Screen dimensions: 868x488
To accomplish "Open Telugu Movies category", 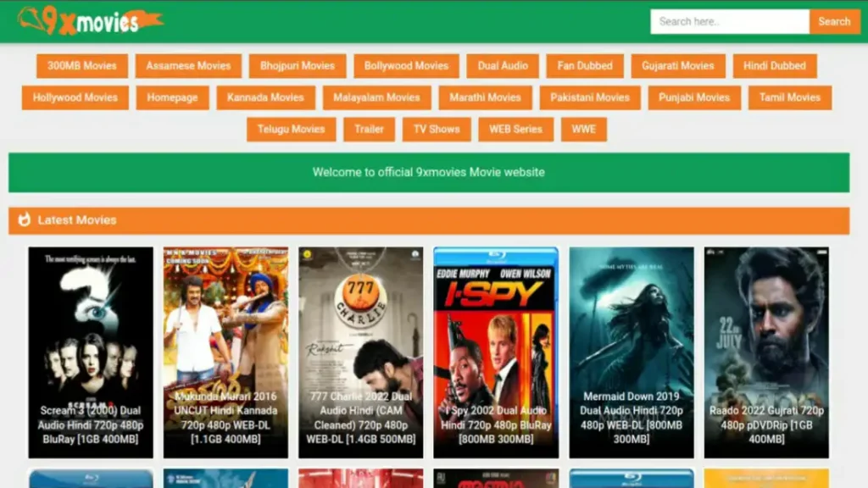I will coord(292,130).
